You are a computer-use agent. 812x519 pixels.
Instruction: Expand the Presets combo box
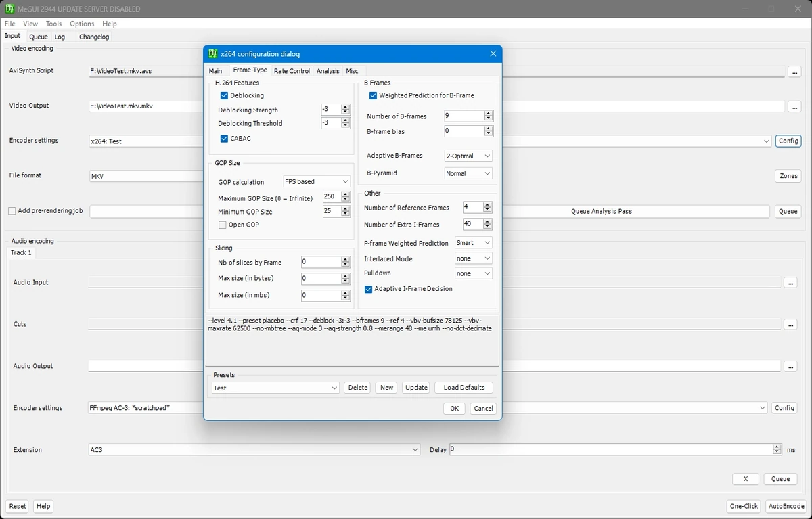(275, 388)
